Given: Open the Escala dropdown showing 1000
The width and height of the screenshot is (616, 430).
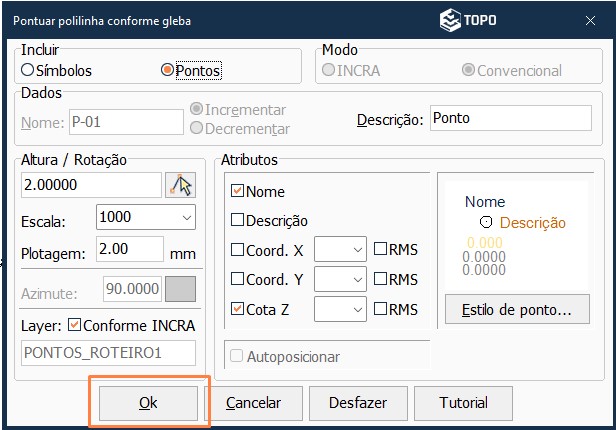Looking at the screenshot, I should pyautogui.click(x=146, y=217).
